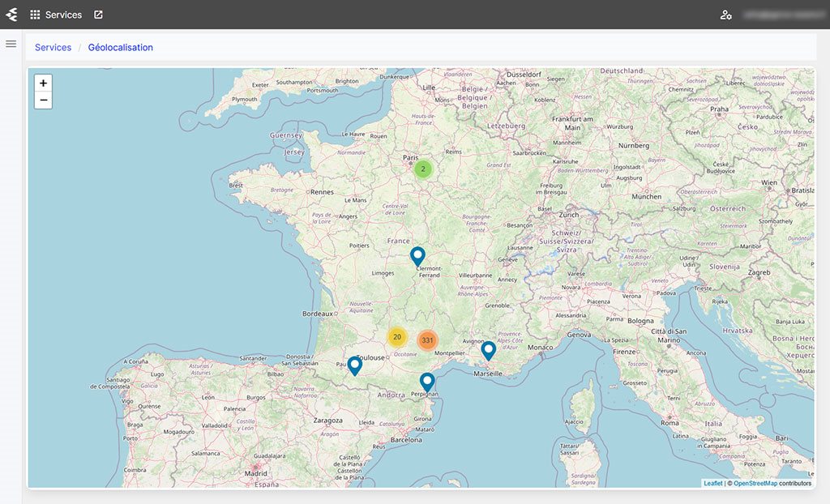Screen dimensions: 830x504
Task: Open the apps grid icon beside Services
Action: 35,15
